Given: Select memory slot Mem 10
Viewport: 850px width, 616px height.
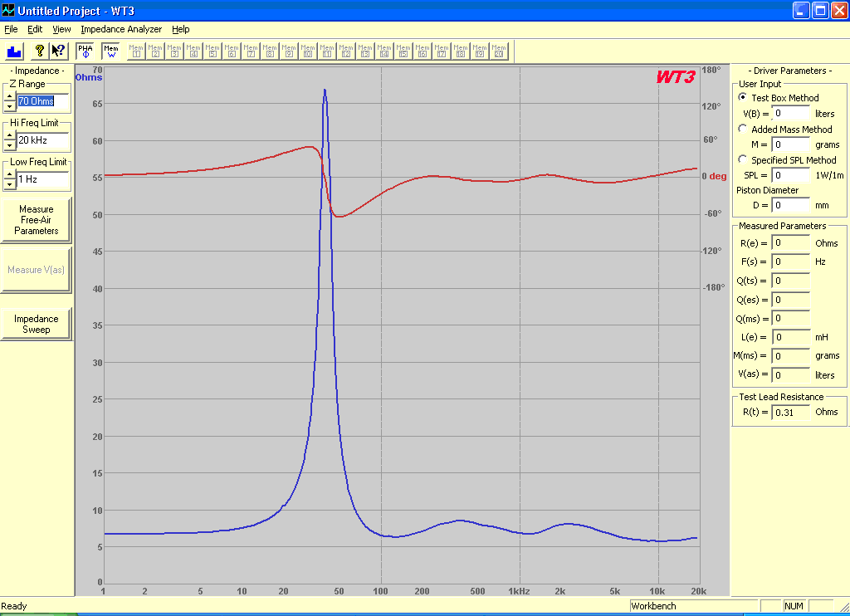Looking at the screenshot, I should (x=308, y=51).
